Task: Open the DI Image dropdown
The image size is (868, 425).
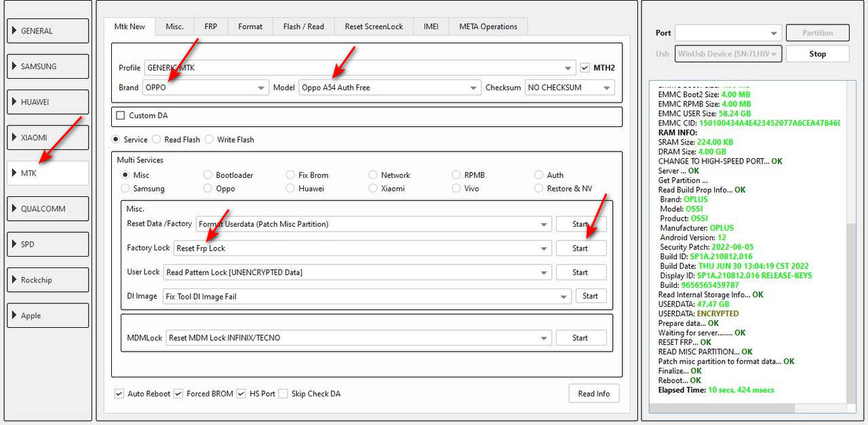Action: coord(367,297)
